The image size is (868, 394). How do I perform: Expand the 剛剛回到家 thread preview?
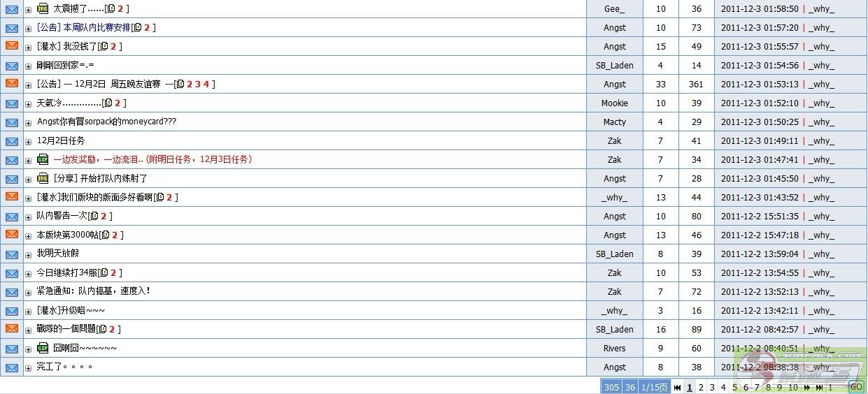[29, 66]
